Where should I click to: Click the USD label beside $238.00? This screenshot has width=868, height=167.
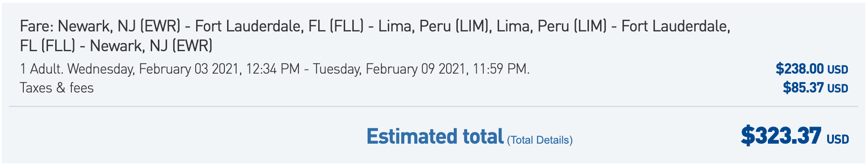(x=837, y=70)
